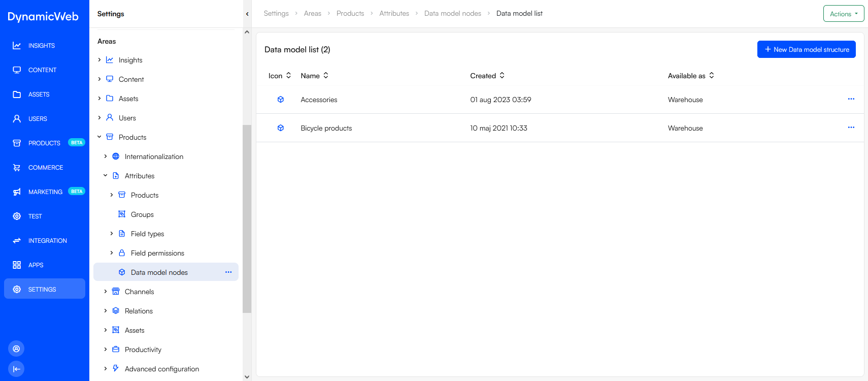This screenshot has height=381, width=868.
Task: Click the DynamicWeb logo
Action: point(43,17)
